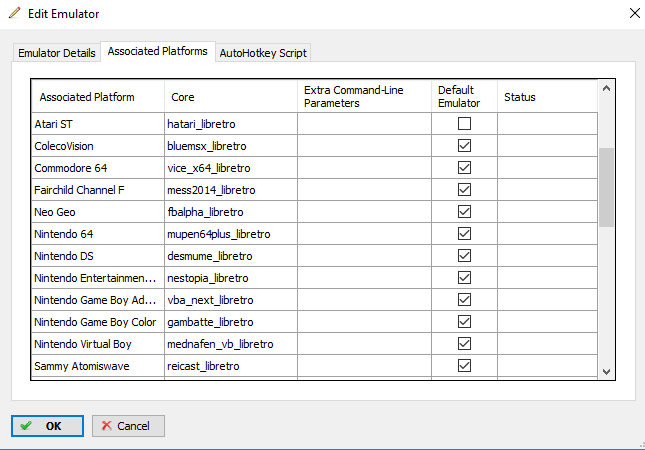The height and width of the screenshot is (450, 645).
Task: Click the mupen64plus_libretro core cell
Action: coord(231,234)
